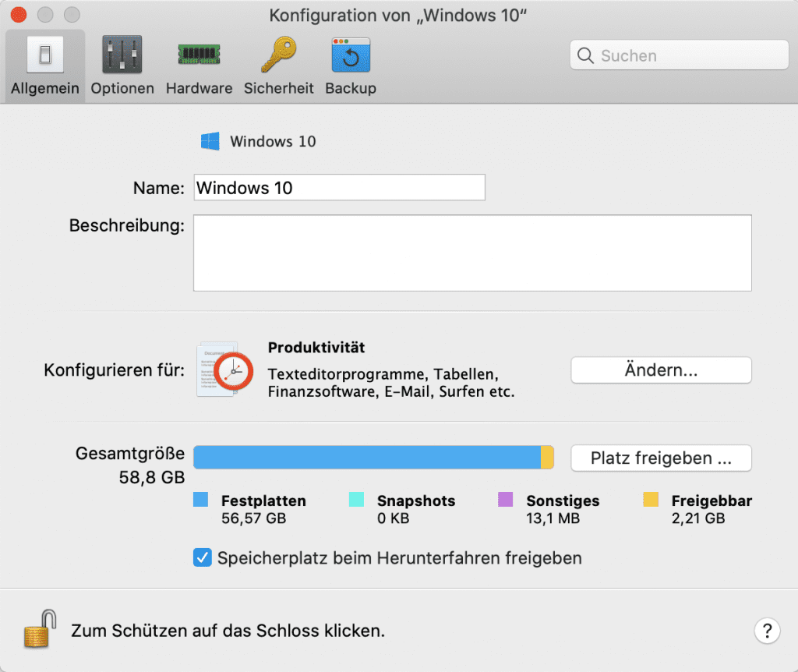Open help with the question mark button
The width and height of the screenshot is (798, 672).
point(767,630)
